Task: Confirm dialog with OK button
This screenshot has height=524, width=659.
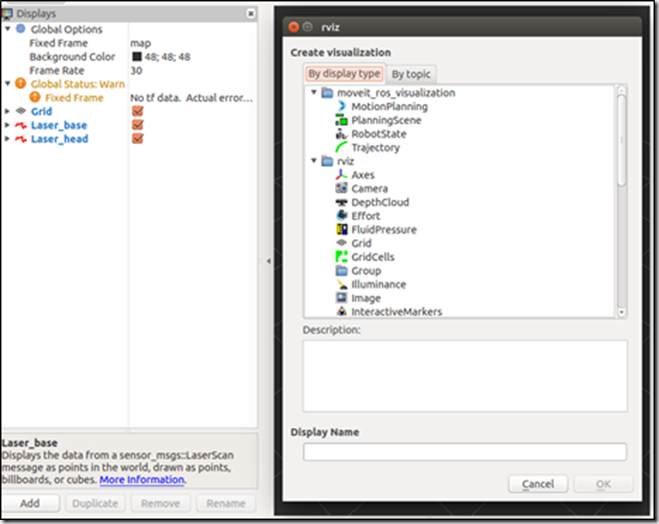Action: 604,484
